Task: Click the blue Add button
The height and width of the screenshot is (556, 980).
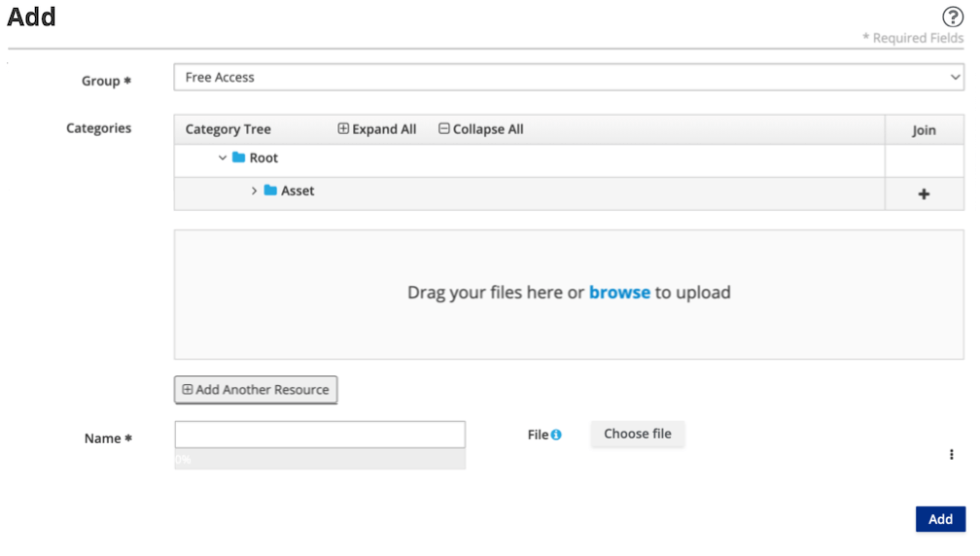Action: pos(941,519)
